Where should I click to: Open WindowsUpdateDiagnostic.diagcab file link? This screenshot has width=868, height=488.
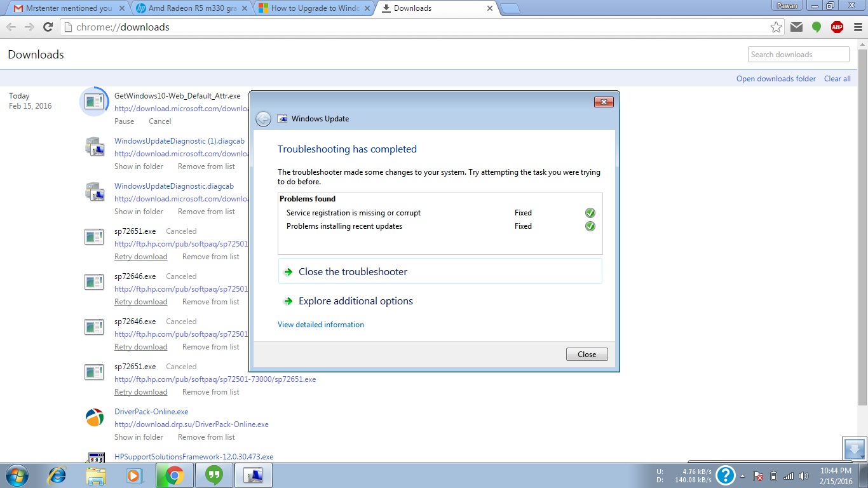(174, 186)
